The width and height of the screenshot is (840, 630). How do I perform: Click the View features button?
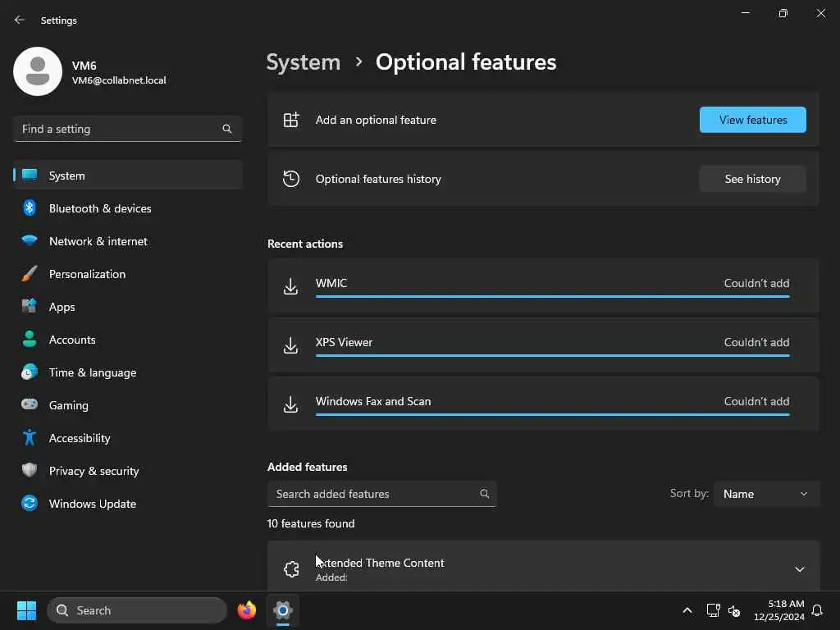(x=752, y=120)
